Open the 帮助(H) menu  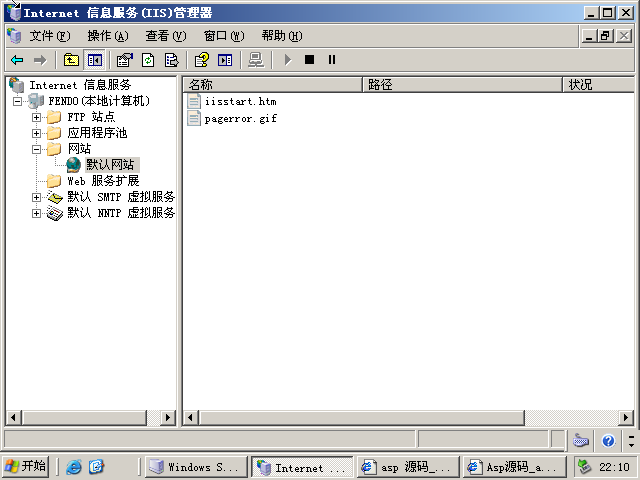[282, 36]
